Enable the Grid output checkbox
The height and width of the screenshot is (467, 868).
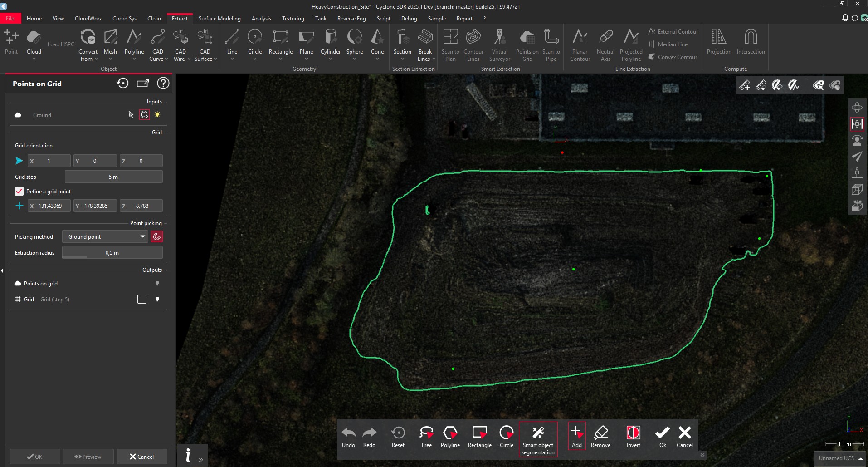[142, 299]
